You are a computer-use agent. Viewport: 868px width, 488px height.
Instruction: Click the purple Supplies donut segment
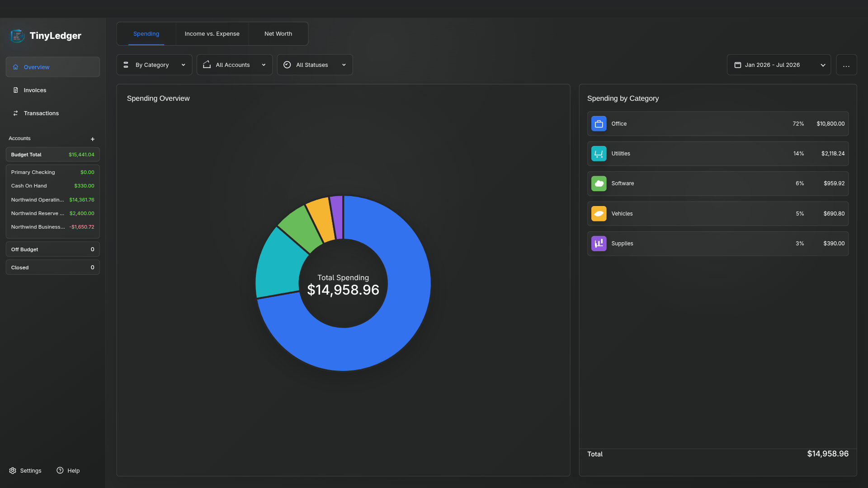click(x=337, y=217)
